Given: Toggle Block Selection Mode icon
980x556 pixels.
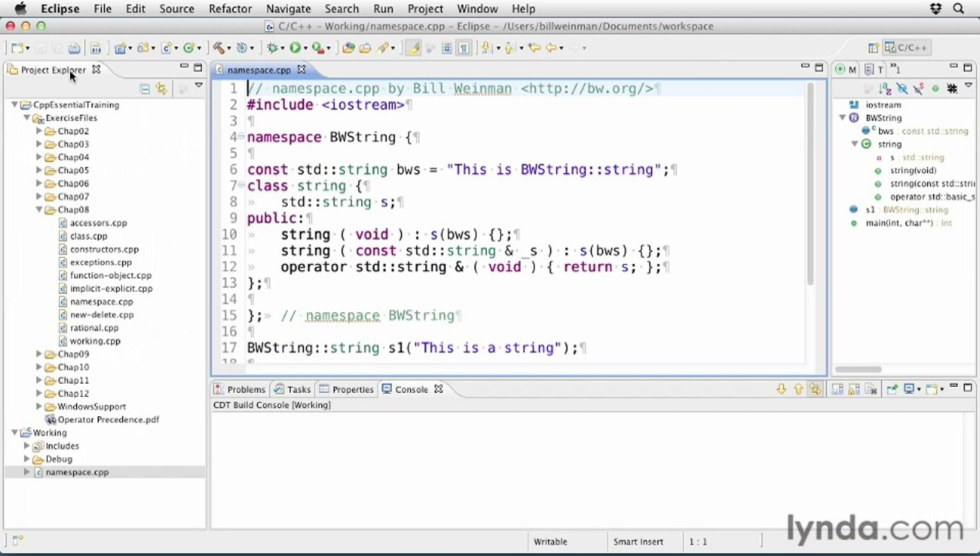Looking at the screenshot, I should 446,48.
